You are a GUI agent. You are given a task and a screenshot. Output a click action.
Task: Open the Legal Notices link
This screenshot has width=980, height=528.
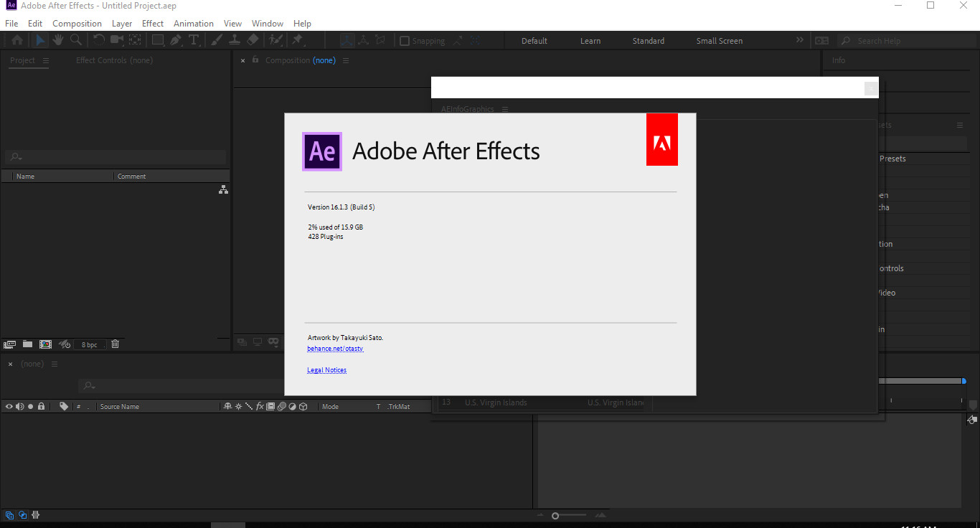pyautogui.click(x=326, y=370)
